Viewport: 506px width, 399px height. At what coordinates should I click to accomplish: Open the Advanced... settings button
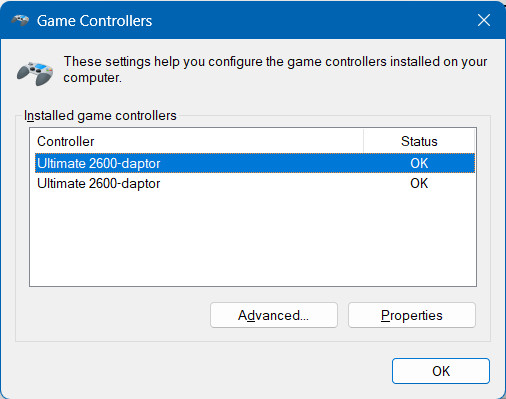pyautogui.click(x=274, y=315)
